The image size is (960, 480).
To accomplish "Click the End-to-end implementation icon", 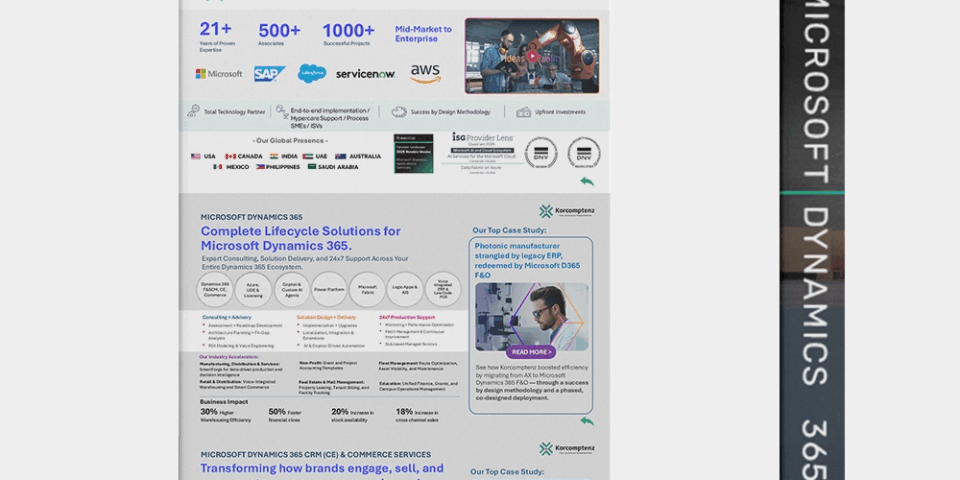I will 282,111.
